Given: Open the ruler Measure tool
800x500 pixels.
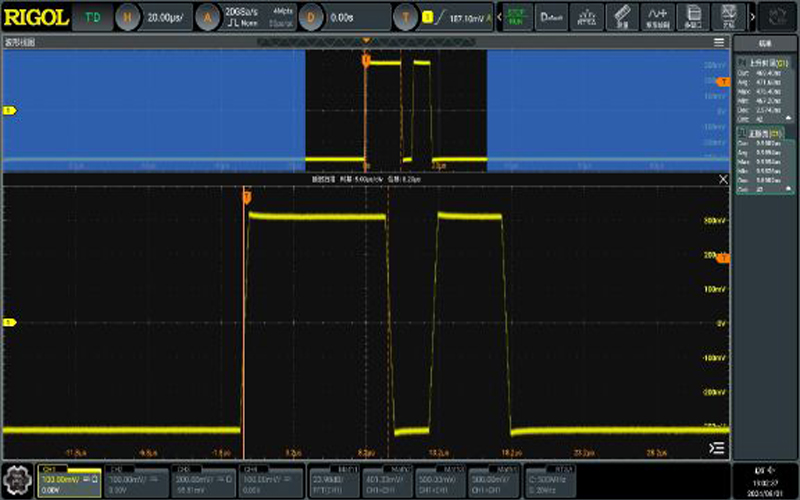Looking at the screenshot, I should [x=622, y=16].
